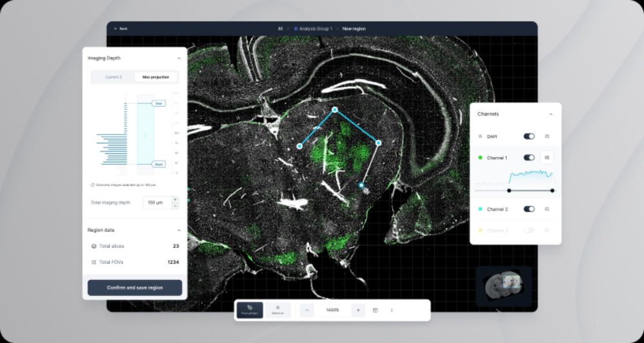The width and height of the screenshot is (644, 343).
Task: Click the Analysis Group 1 breadcrumb
Action: pyautogui.click(x=314, y=29)
